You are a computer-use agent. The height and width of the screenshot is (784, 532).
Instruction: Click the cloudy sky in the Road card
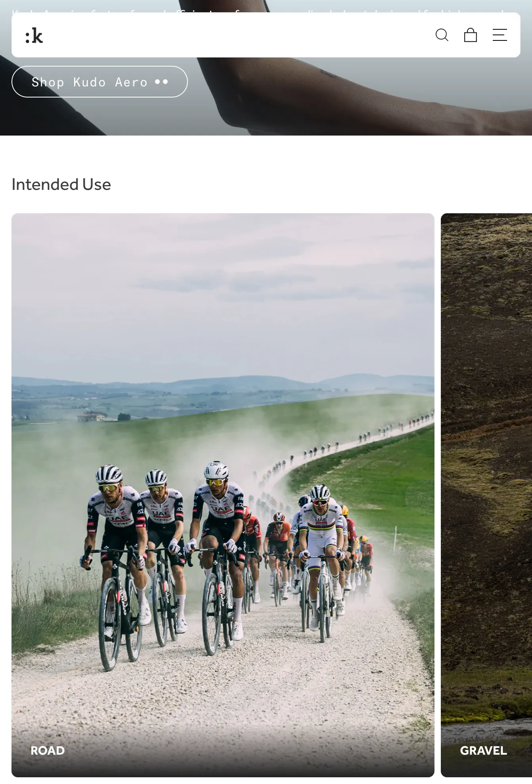tap(223, 293)
